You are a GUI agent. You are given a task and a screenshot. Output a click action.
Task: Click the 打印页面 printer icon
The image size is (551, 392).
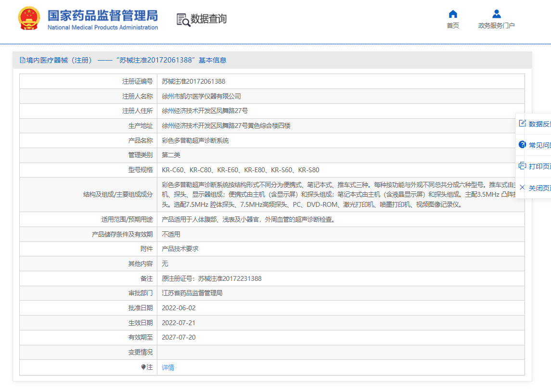522,166
